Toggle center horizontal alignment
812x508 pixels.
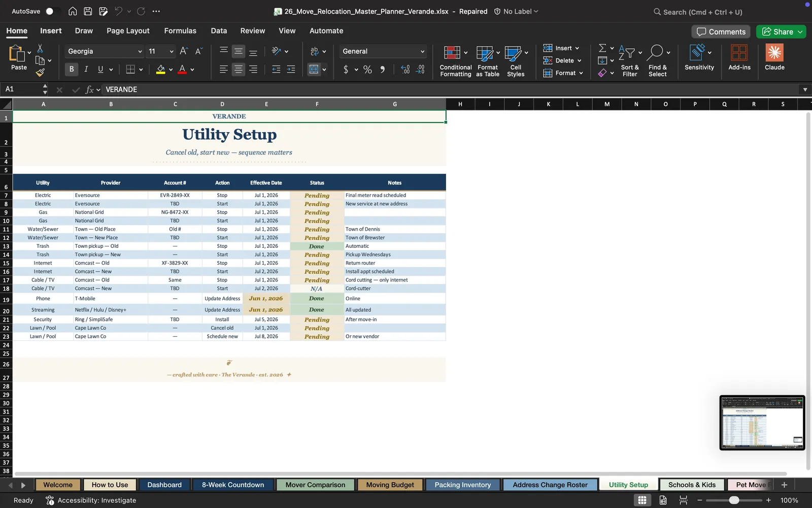[238, 69]
